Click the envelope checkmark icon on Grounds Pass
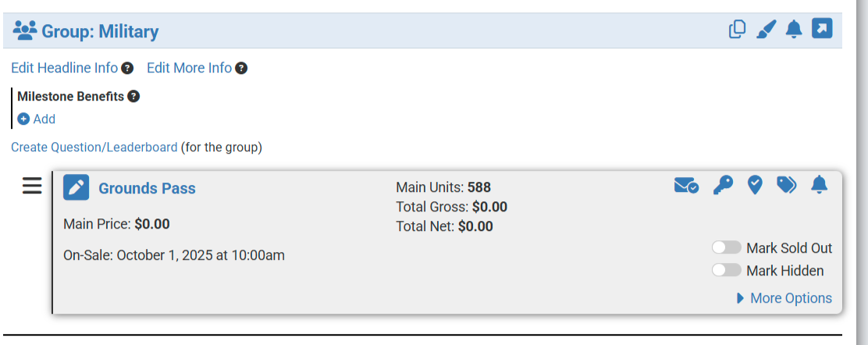Image resolution: width=868 pixels, height=345 pixels. click(686, 185)
